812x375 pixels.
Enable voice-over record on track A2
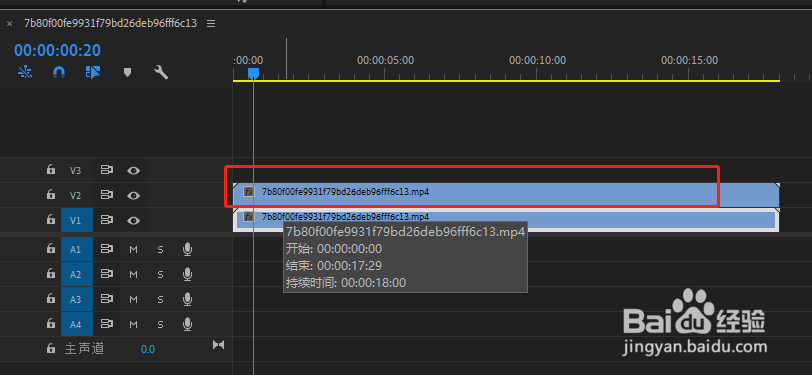pyautogui.click(x=187, y=275)
